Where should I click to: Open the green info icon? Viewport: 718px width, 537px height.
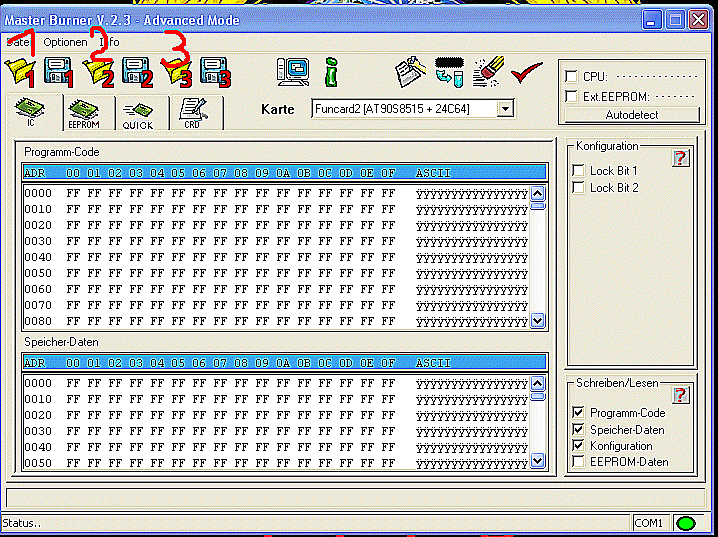pos(331,70)
